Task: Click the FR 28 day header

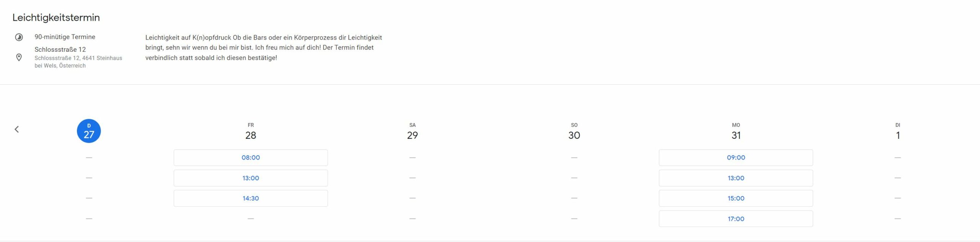Action: click(x=251, y=132)
